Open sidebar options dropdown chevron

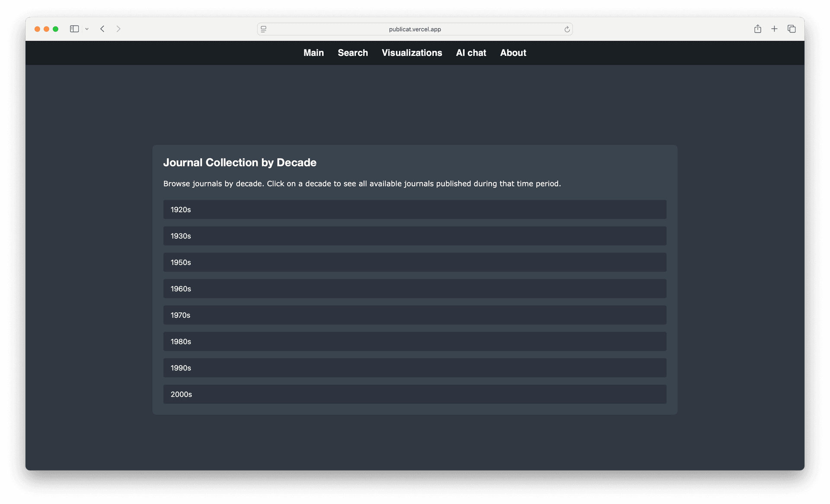[x=87, y=29]
